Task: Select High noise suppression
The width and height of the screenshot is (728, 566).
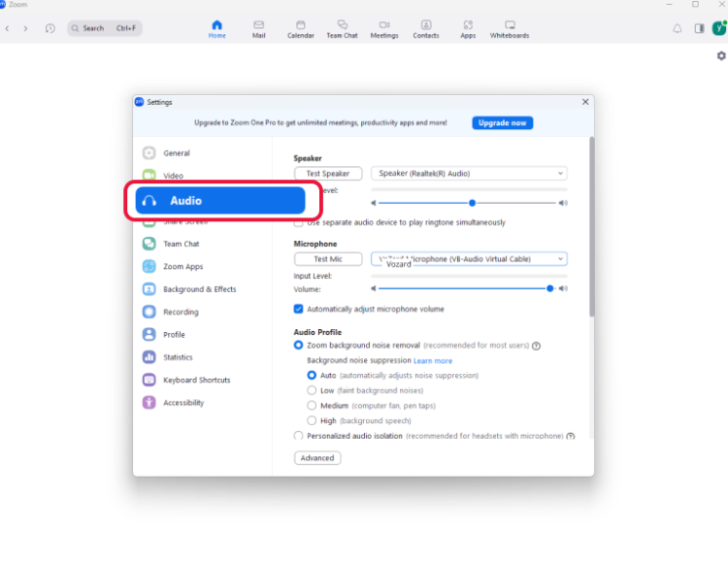Action: pyautogui.click(x=312, y=420)
